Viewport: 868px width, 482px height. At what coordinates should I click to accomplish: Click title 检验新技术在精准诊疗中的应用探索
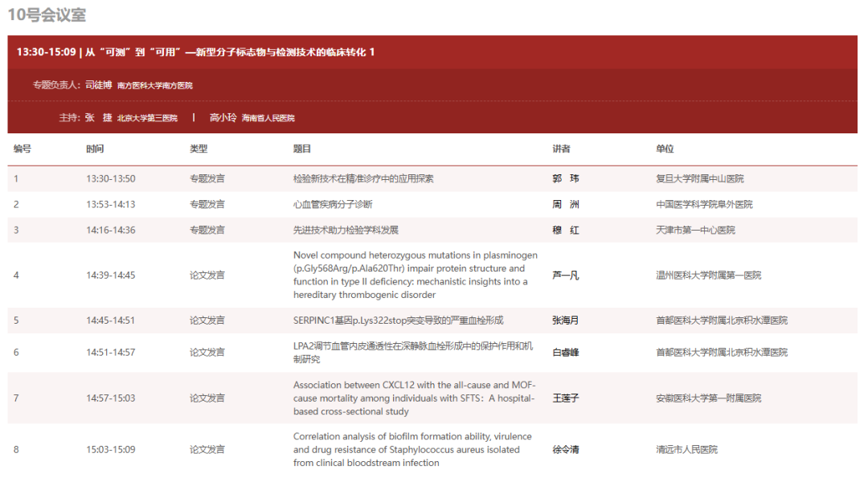(363, 179)
